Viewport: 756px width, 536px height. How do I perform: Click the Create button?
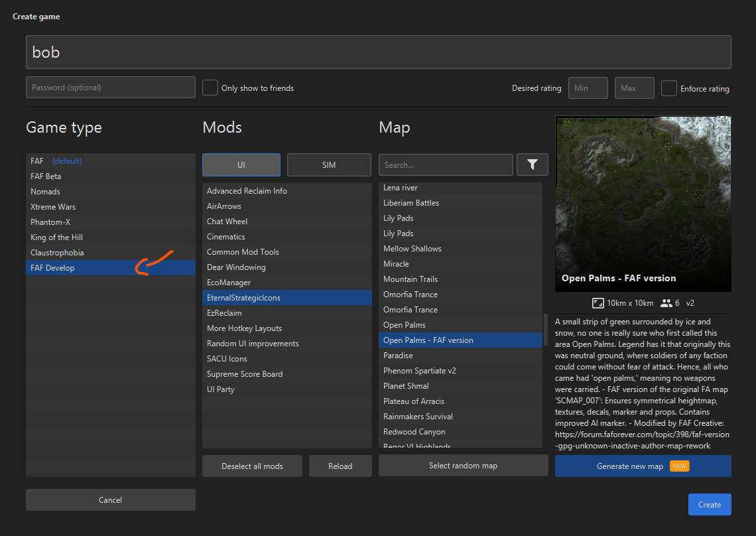point(709,504)
